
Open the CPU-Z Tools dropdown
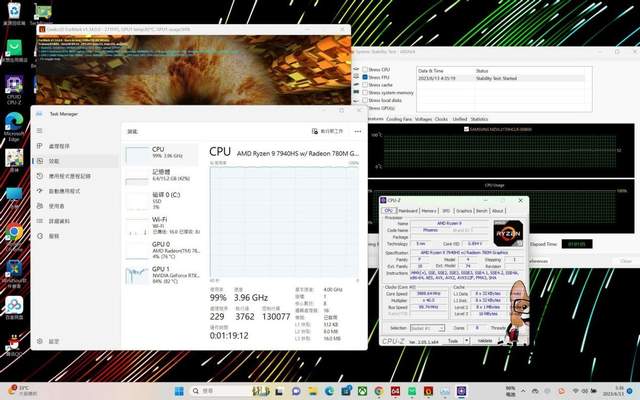(x=455, y=340)
